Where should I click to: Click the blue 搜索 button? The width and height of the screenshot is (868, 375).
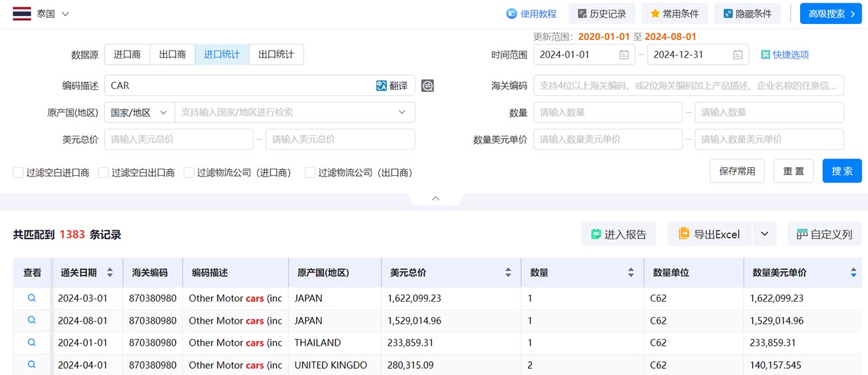coord(842,171)
